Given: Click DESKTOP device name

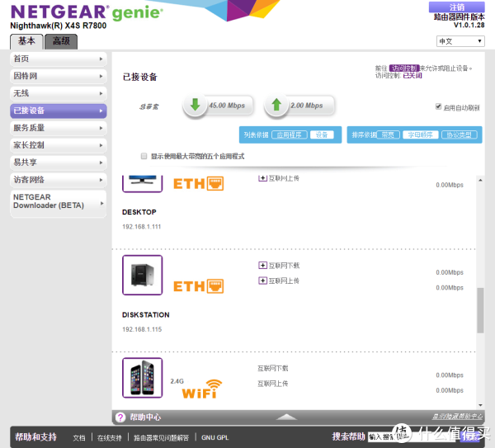Looking at the screenshot, I should 139,212.
